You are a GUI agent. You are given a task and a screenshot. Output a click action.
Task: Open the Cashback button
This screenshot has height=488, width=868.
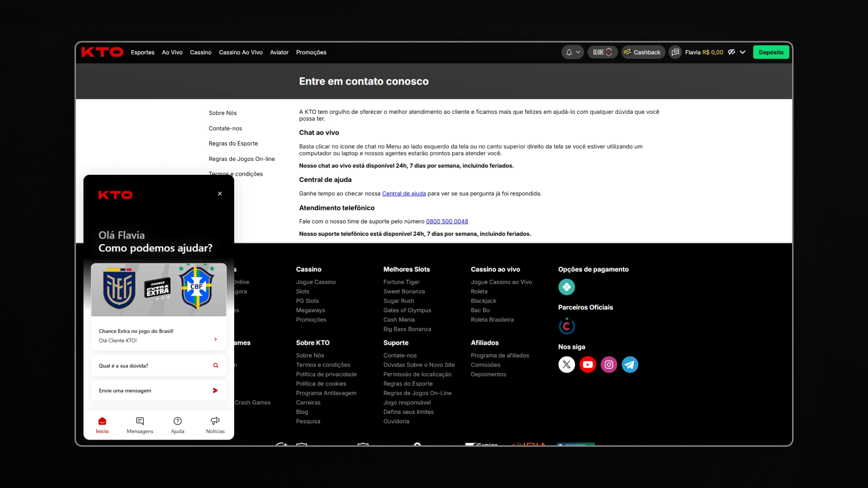[x=643, y=52]
